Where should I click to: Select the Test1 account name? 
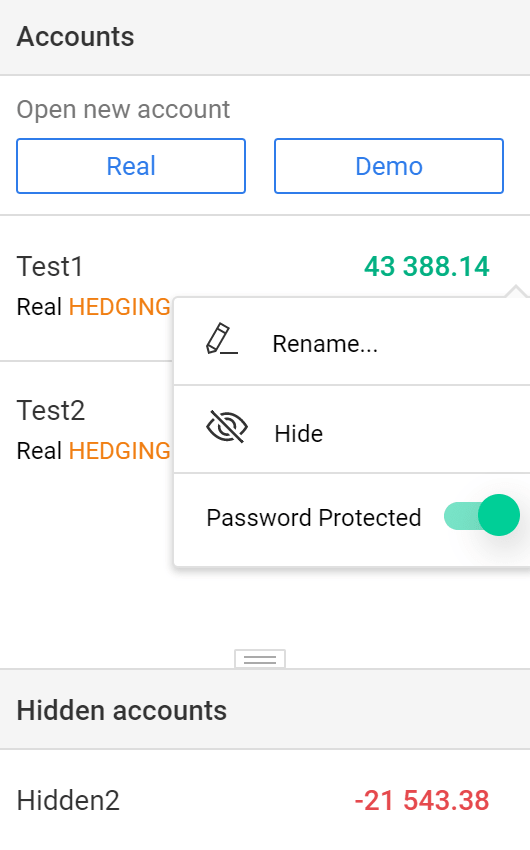click(50, 267)
